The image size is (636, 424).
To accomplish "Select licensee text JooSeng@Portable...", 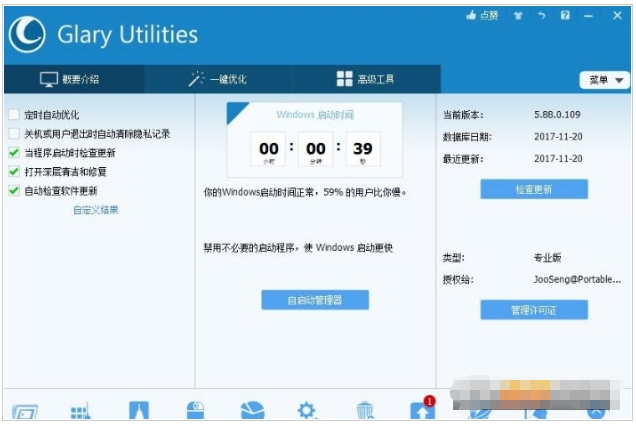I will tap(577, 280).
